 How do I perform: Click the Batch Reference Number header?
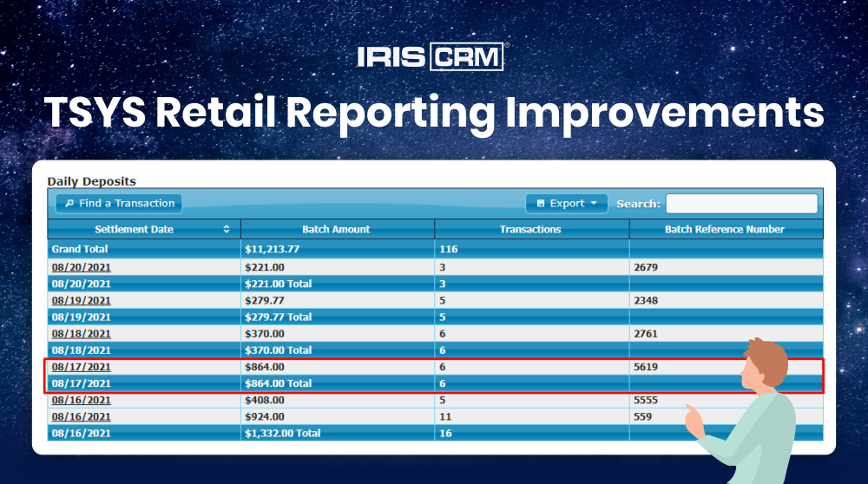click(x=727, y=229)
